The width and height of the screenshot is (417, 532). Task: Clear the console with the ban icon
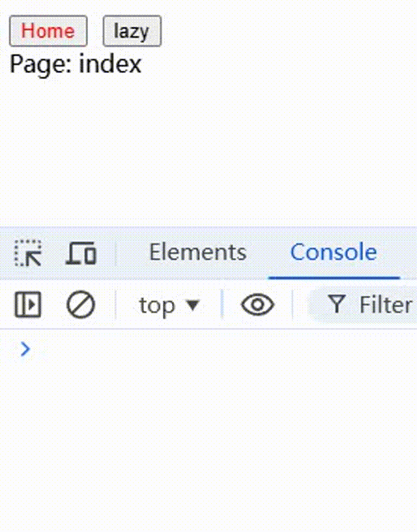(x=81, y=304)
